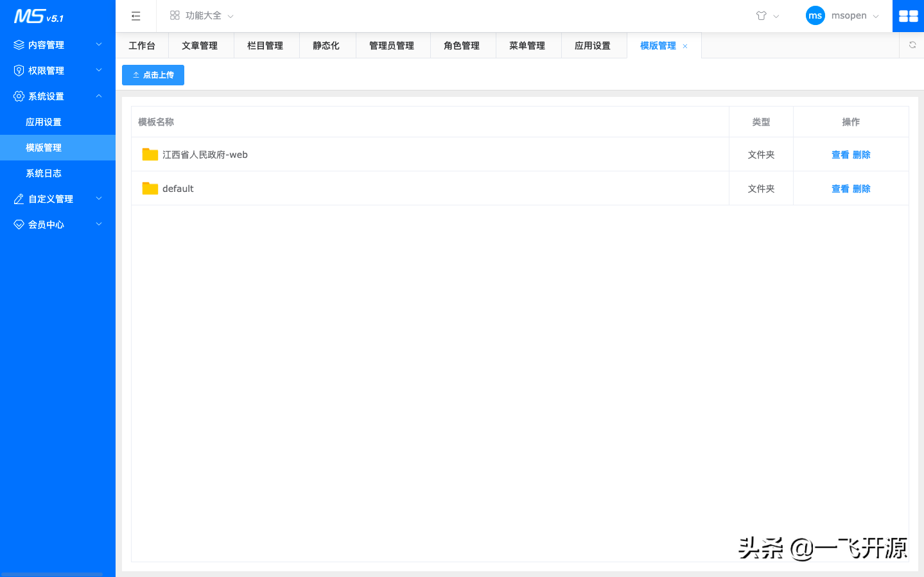Collapse the left sidebar using the hamburger icon
The height and width of the screenshot is (577, 924).
pos(135,15)
